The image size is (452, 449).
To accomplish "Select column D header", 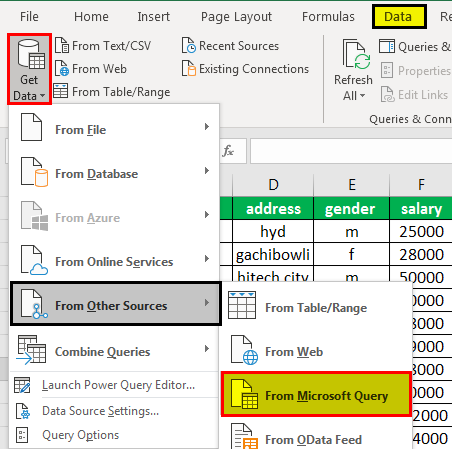I will [273, 184].
